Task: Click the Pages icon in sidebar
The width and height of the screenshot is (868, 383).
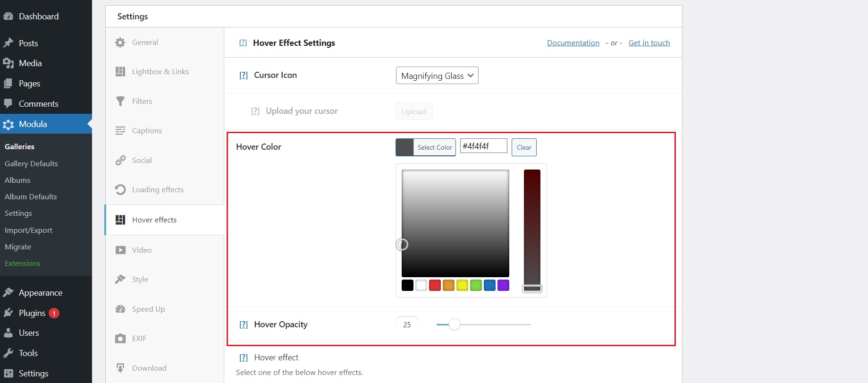Action: click(x=8, y=84)
